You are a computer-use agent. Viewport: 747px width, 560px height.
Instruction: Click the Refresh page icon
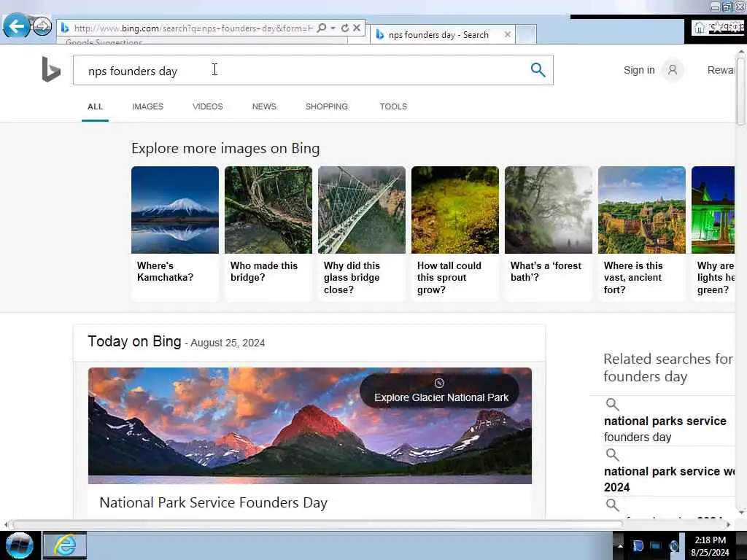345,28
